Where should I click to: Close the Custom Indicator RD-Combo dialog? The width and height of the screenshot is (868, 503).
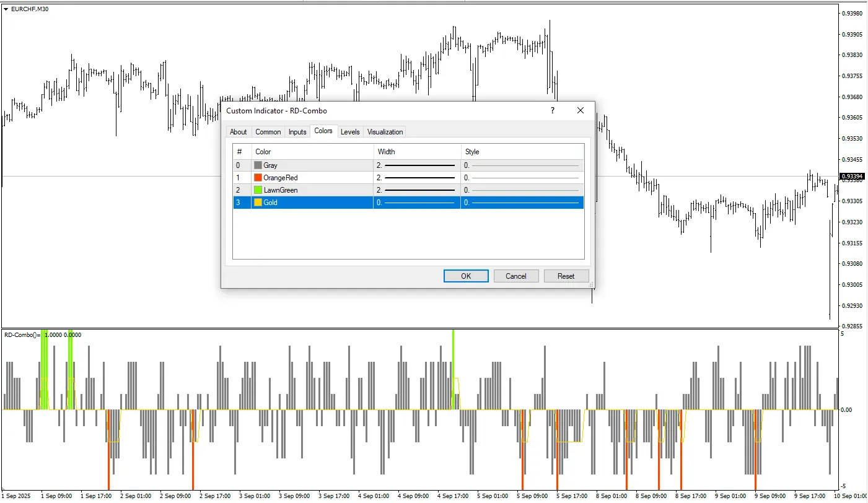pos(581,111)
